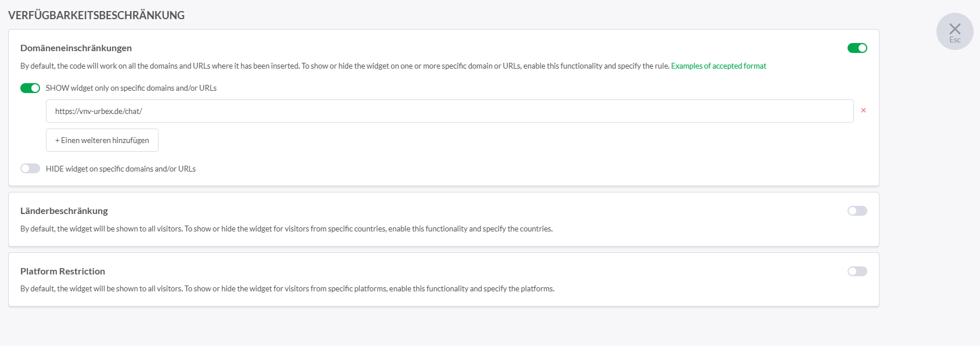Close the panel with the X icon
Image resolution: width=980 pixels, height=346 pixels.
pyautogui.click(x=954, y=28)
